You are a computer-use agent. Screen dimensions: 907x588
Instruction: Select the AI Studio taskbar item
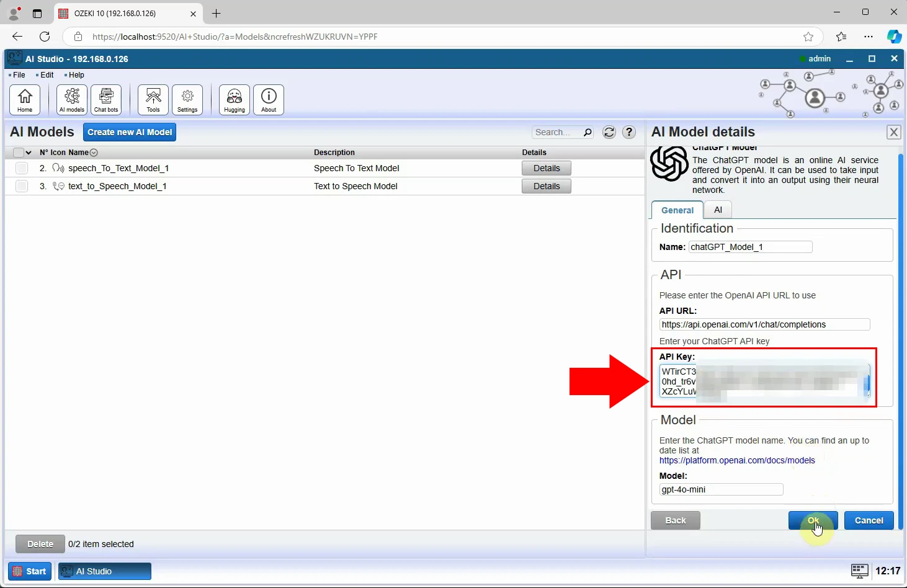pos(105,571)
